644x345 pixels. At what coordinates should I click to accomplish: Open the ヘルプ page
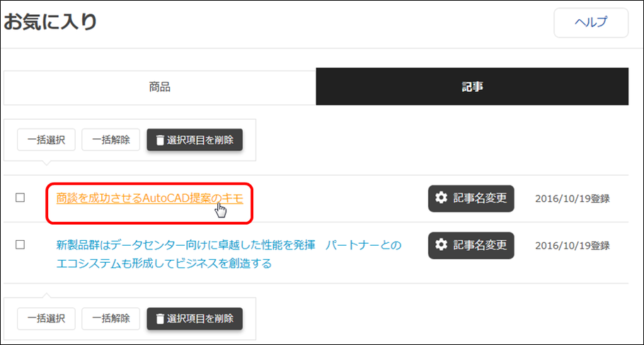point(590,23)
